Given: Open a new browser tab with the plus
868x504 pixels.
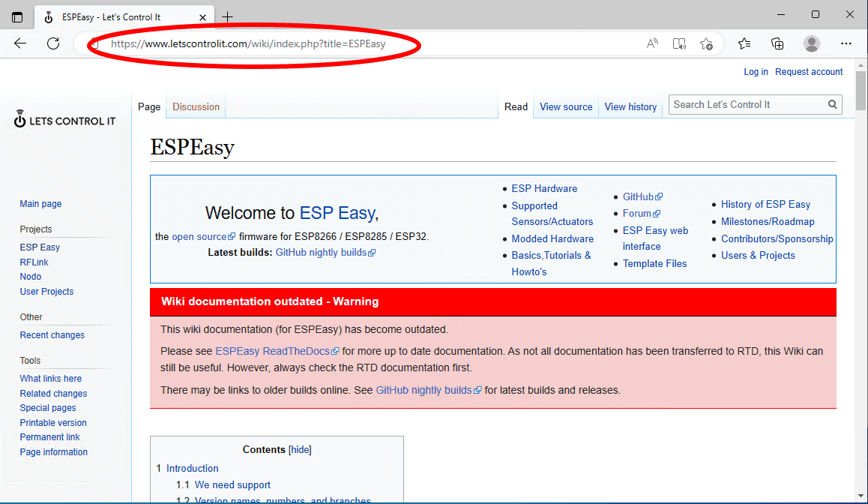Looking at the screenshot, I should click(x=228, y=16).
